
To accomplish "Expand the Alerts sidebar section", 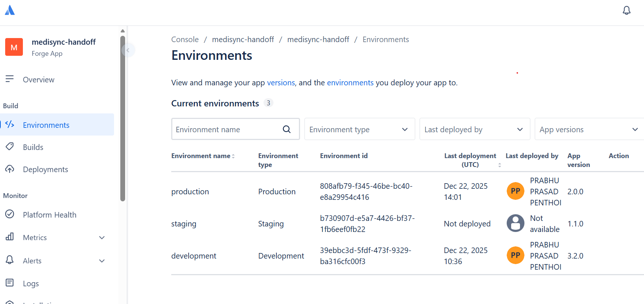I will click(x=102, y=261).
